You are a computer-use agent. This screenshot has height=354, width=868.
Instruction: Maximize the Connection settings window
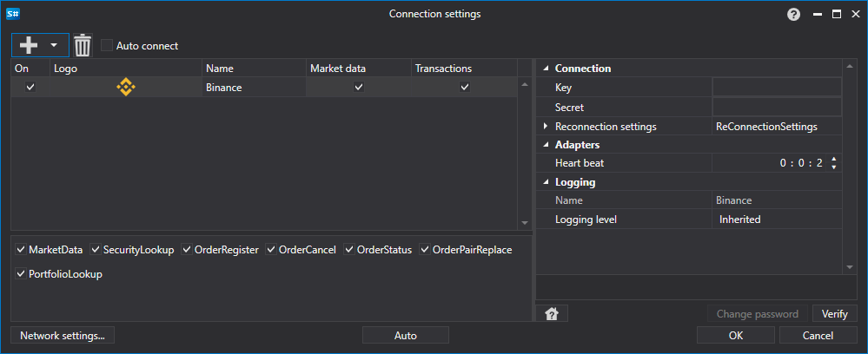837,15
